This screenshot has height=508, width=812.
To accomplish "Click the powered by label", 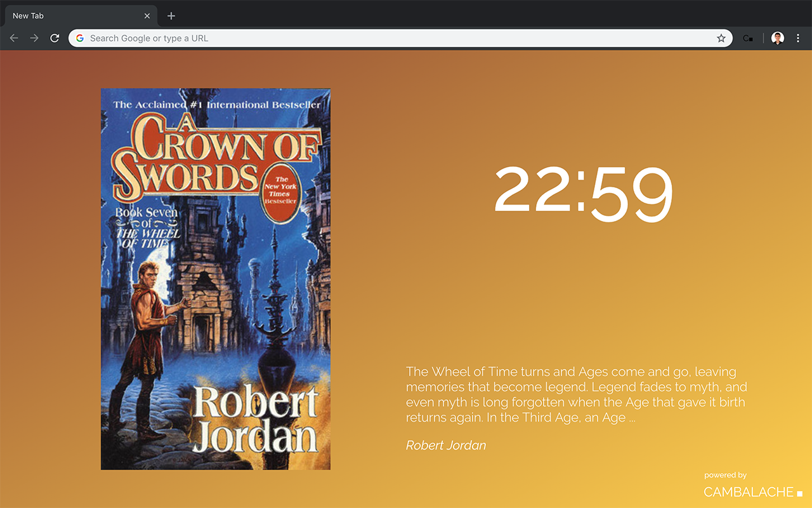I will (725, 475).
